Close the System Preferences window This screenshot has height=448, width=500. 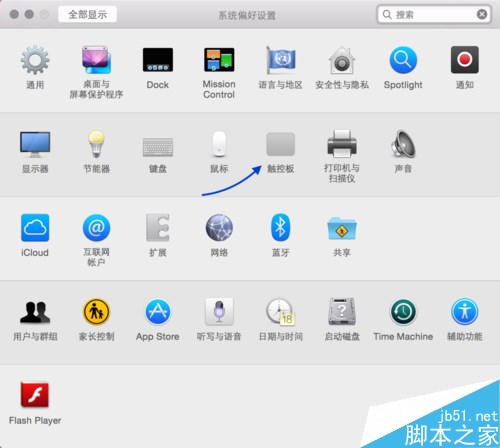pos(14,14)
